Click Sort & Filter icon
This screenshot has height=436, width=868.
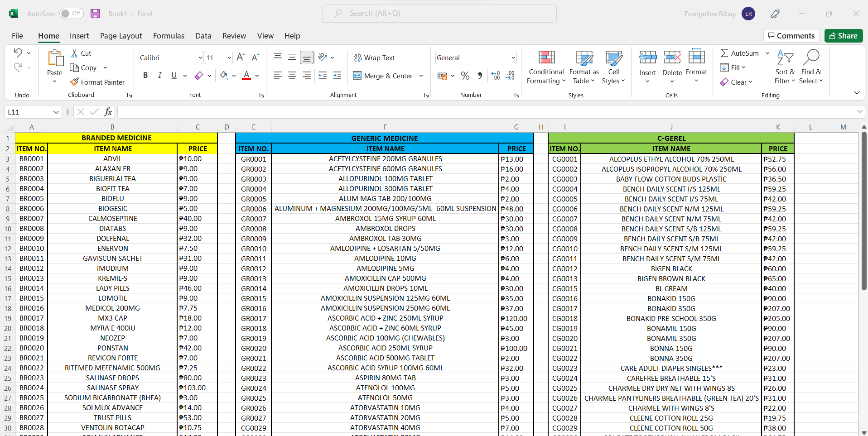(x=785, y=57)
